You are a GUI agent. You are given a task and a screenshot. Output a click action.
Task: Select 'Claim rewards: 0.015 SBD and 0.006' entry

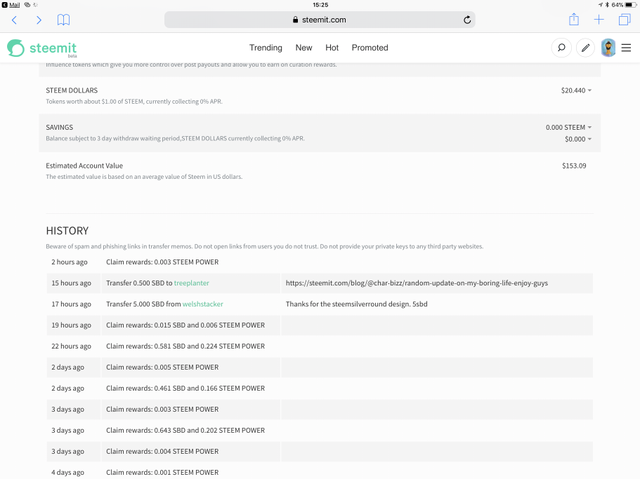click(185, 325)
